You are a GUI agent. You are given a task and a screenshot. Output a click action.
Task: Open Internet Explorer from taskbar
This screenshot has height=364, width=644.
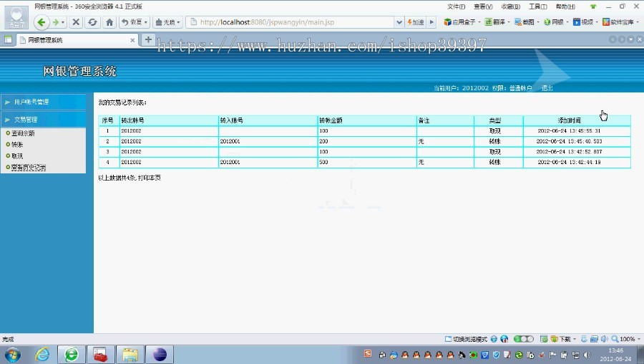[42, 355]
